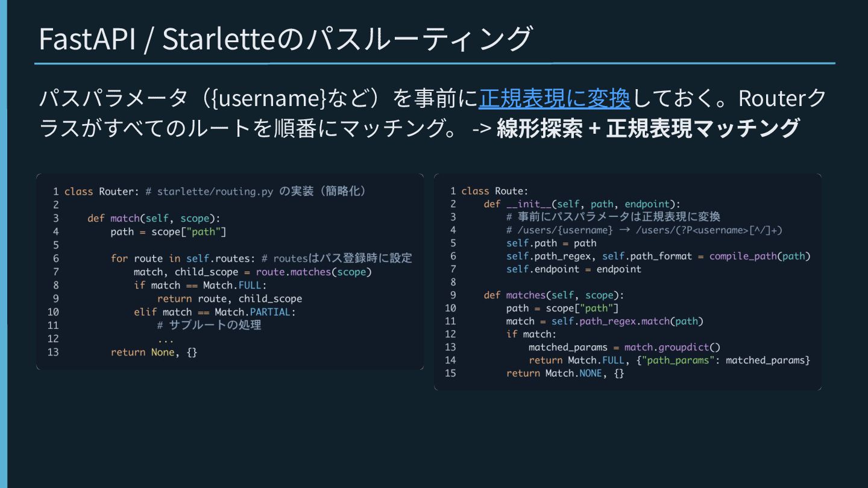Click 'return route, child_scope' in left code
The height and width of the screenshot is (488, 868).
point(229,299)
